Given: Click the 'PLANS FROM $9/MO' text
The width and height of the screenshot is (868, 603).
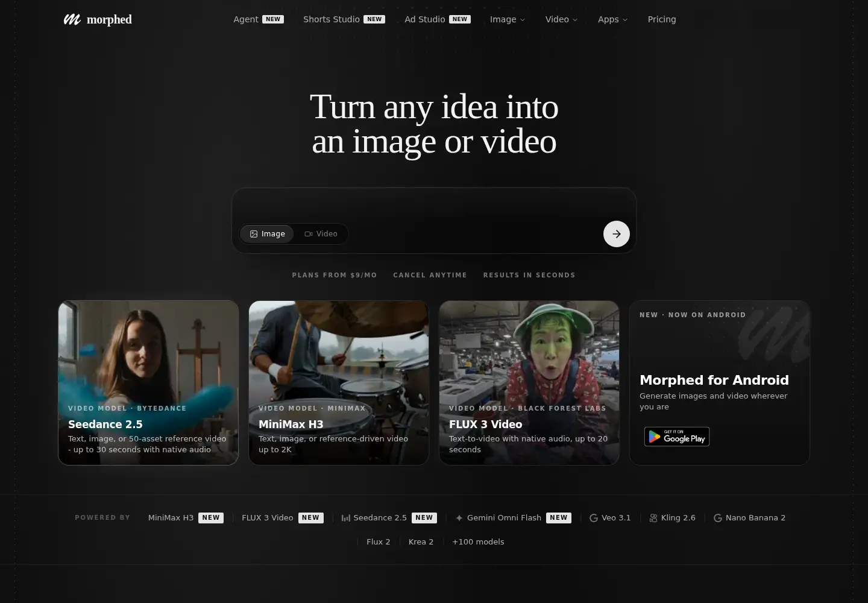Looking at the screenshot, I should pos(335,275).
